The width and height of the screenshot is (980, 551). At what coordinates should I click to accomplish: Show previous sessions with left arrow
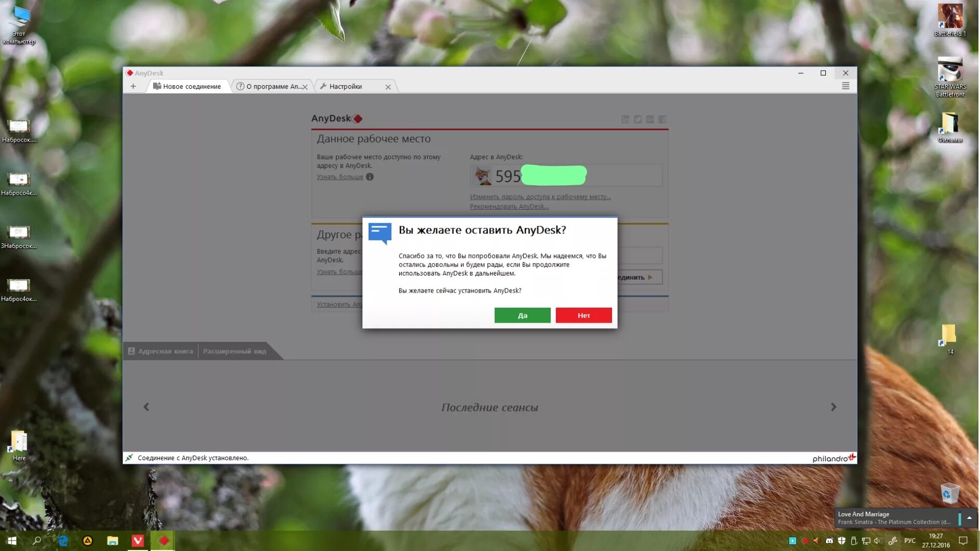(x=146, y=407)
